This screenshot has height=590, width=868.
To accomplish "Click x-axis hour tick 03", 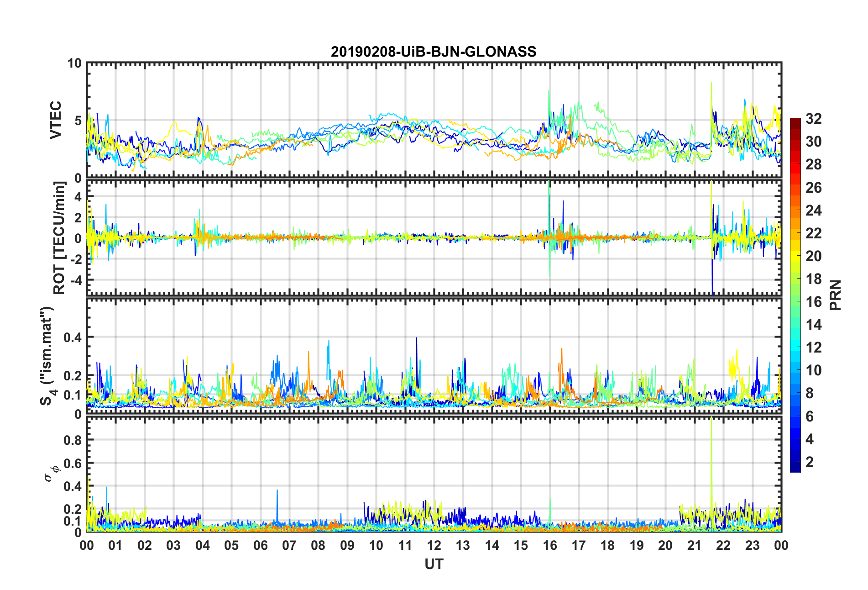I will (x=173, y=546).
